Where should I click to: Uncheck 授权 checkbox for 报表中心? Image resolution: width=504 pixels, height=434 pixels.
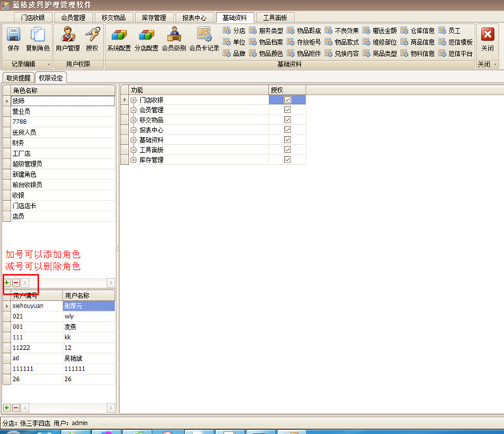287,130
